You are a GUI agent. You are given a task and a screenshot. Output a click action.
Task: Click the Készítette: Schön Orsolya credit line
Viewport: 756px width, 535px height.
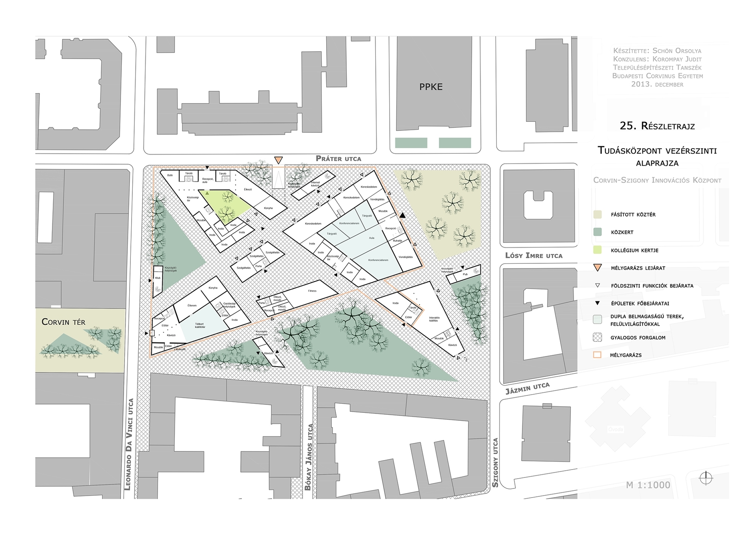point(657,51)
